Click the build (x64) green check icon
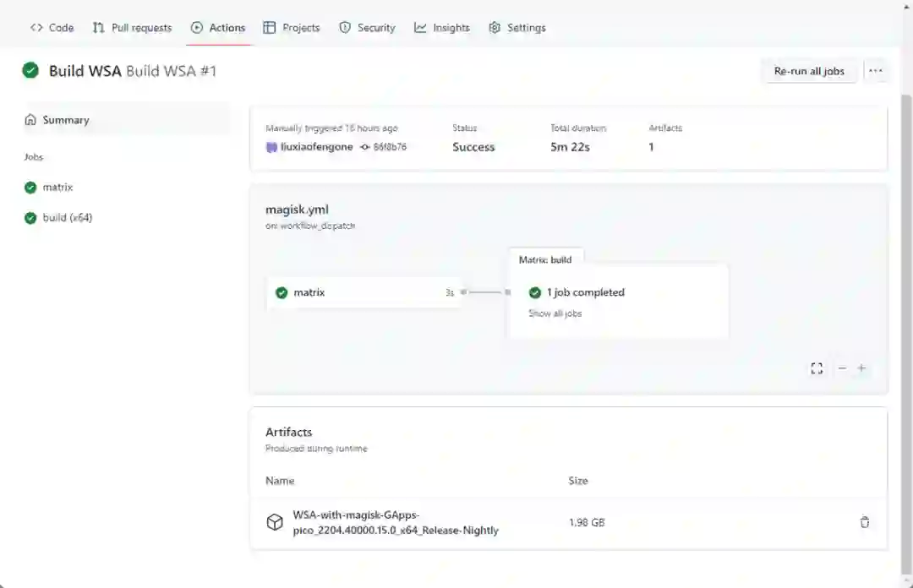This screenshot has height=588, width=913. click(30, 218)
